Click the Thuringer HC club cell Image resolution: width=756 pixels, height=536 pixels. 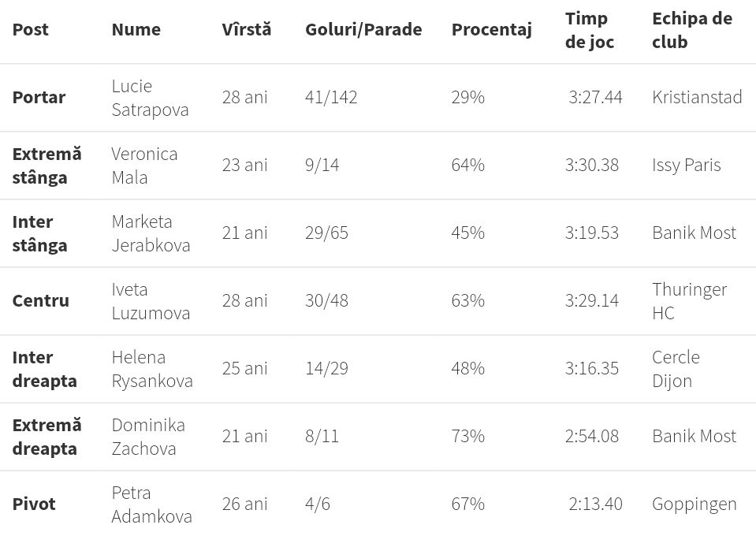tap(689, 301)
